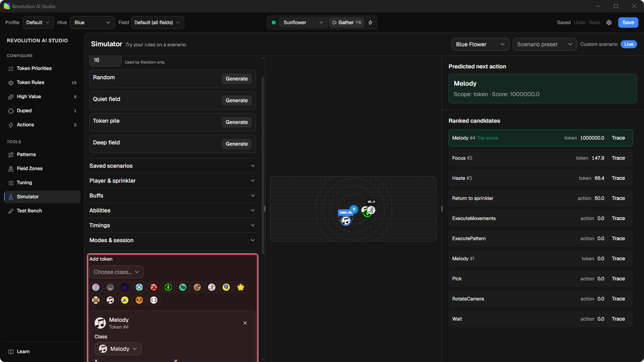This screenshot has width=644, height=362.
Task: Open Test Bench in the sidebar
Action: (42, 211)
